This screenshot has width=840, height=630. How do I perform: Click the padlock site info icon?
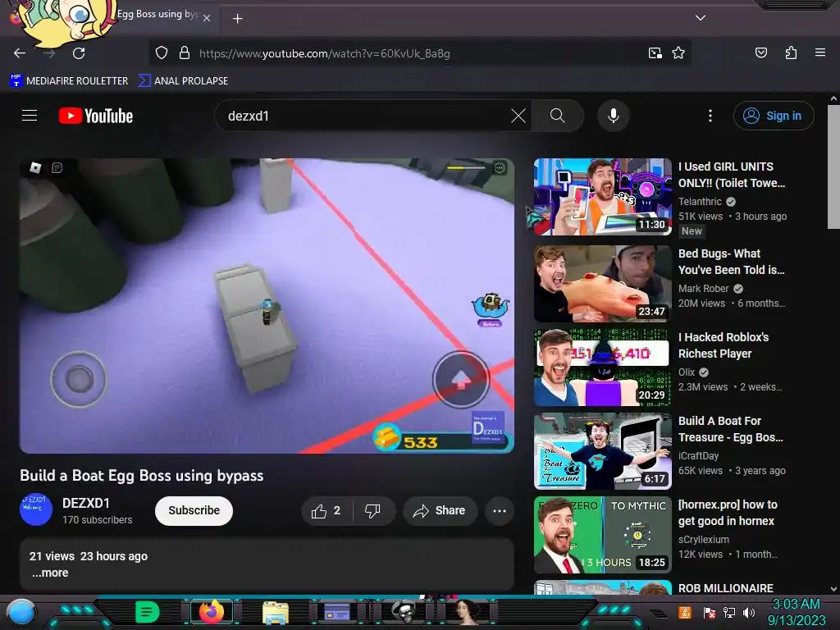coord(185,53)
